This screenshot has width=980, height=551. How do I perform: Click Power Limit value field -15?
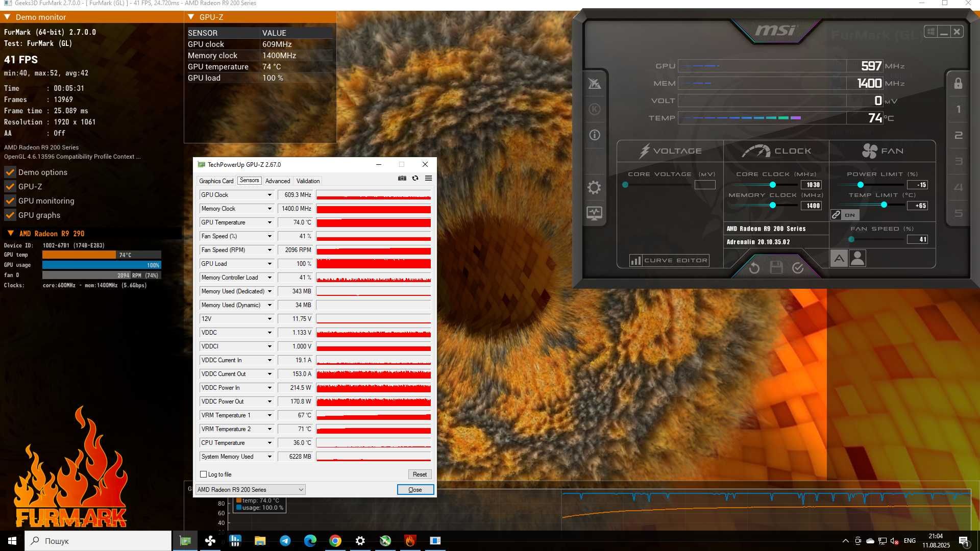(x=917, y=185)
